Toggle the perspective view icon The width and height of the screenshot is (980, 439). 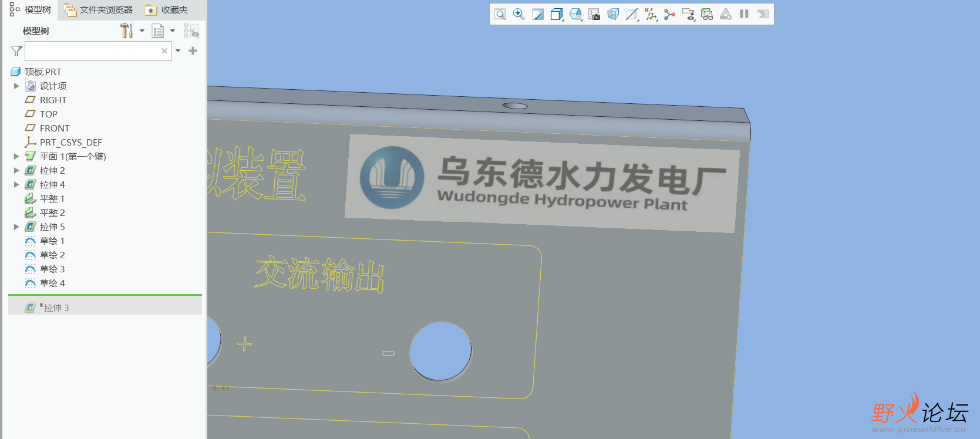click(x=613, y=14)
